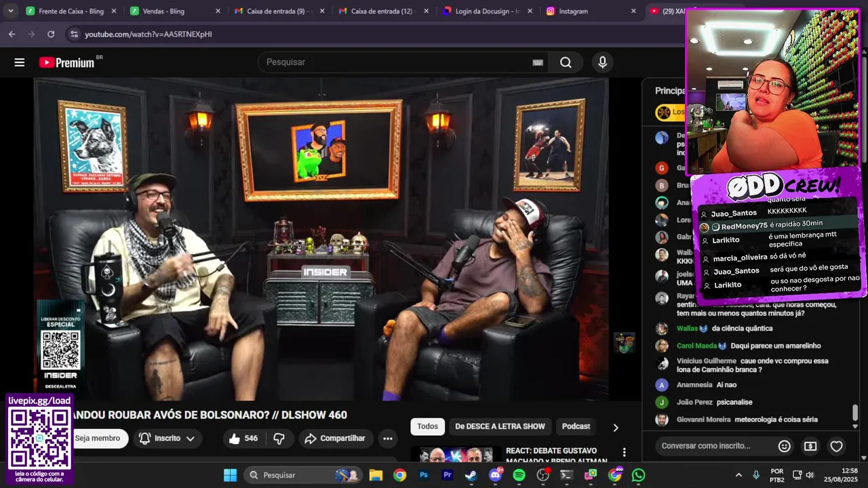Open volume control in system tray
Viewport: 868px width, 488px height.
point(810,475)
